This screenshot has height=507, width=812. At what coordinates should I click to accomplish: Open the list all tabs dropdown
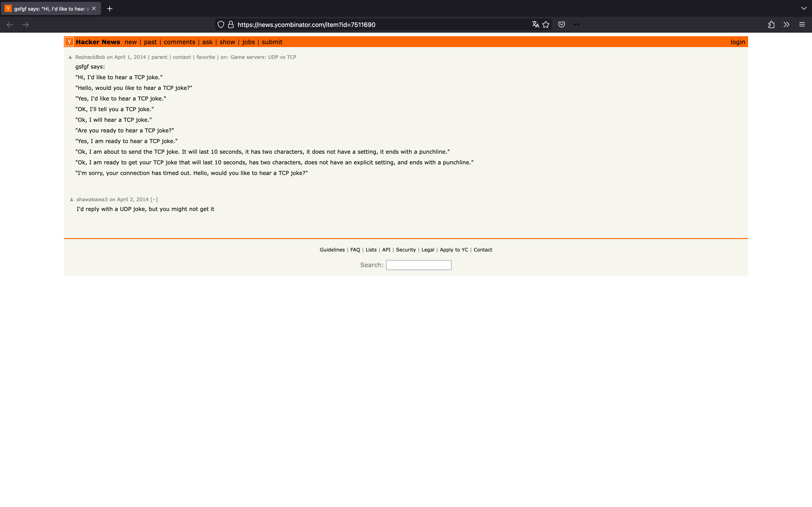[x=804, y=8]
